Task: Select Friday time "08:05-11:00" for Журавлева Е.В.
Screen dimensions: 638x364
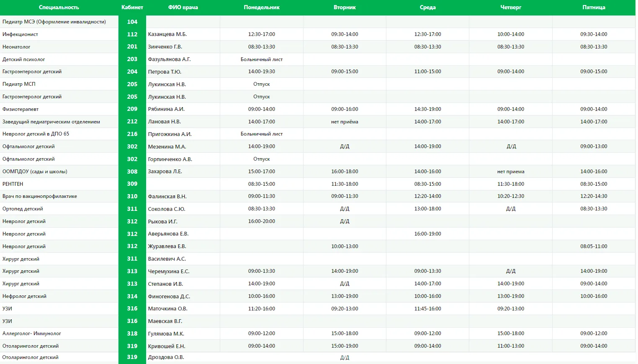Action: coord(594,246)
